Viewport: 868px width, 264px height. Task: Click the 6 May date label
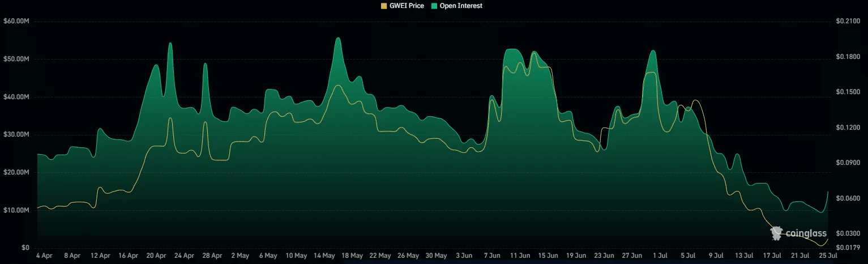268,256
